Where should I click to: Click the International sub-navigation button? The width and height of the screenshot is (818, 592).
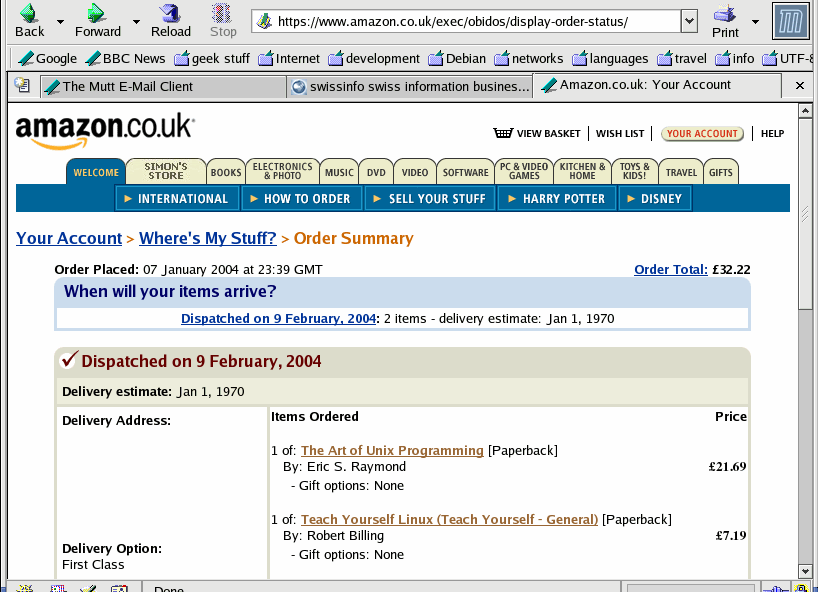coord(177,199)
